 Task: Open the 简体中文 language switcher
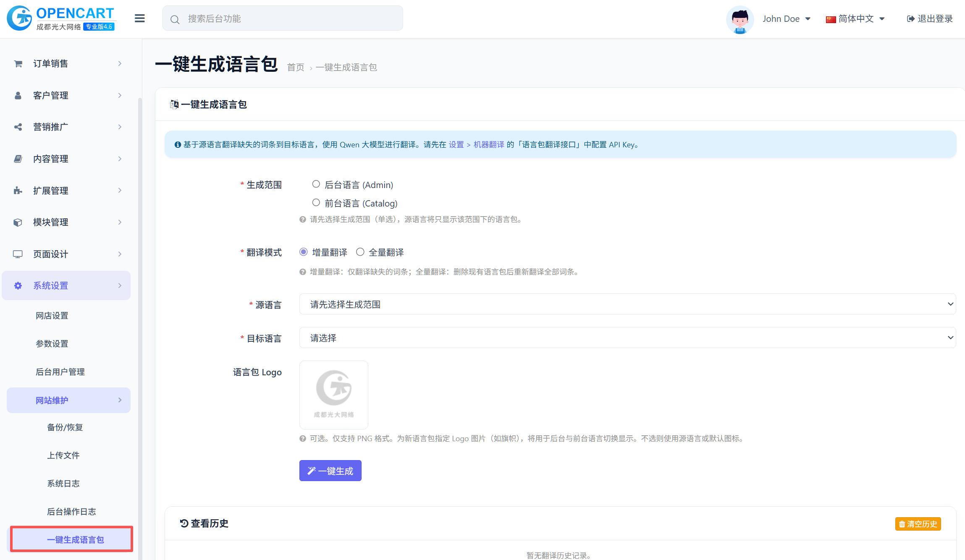[x=855, y=18]
